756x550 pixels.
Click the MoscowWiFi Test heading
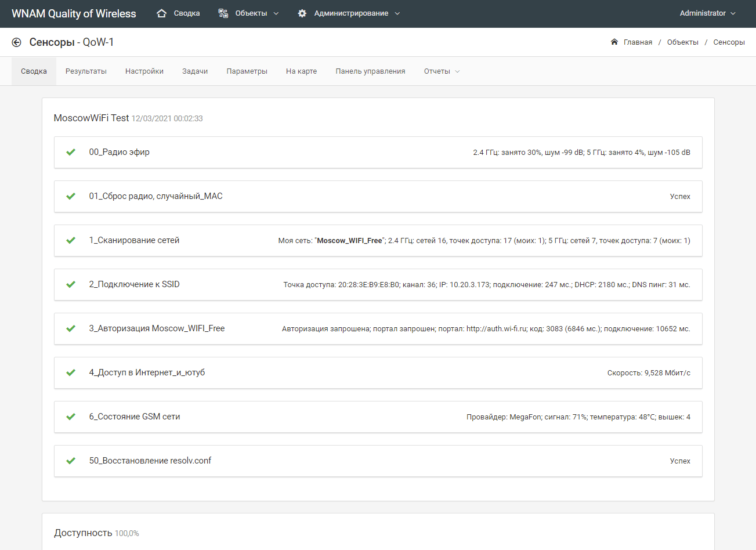[91, 118]
